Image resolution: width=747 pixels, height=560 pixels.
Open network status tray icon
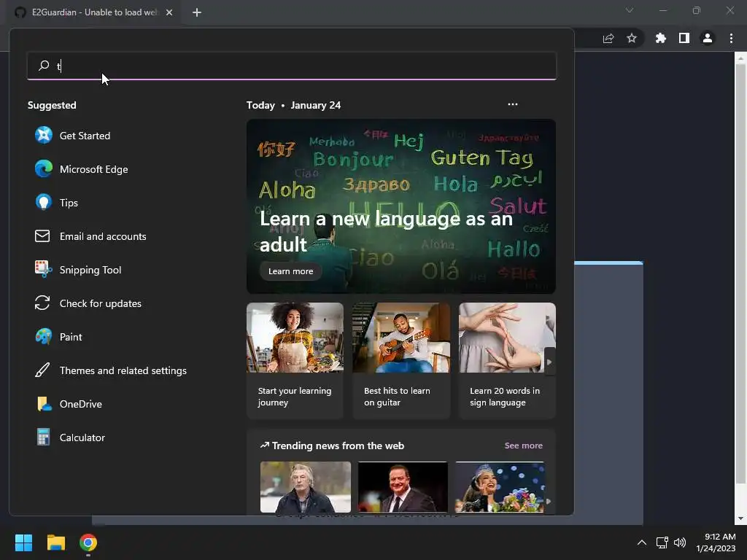[662, 542]
